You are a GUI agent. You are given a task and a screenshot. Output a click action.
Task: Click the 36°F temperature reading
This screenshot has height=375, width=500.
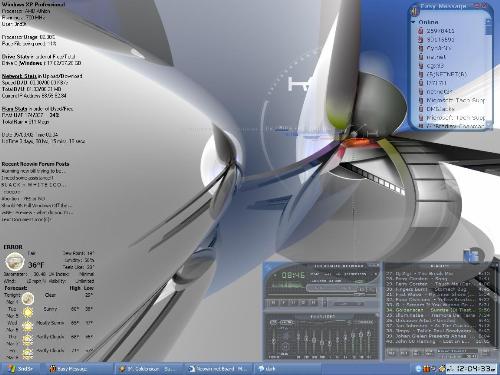click(x=36, y=265)
